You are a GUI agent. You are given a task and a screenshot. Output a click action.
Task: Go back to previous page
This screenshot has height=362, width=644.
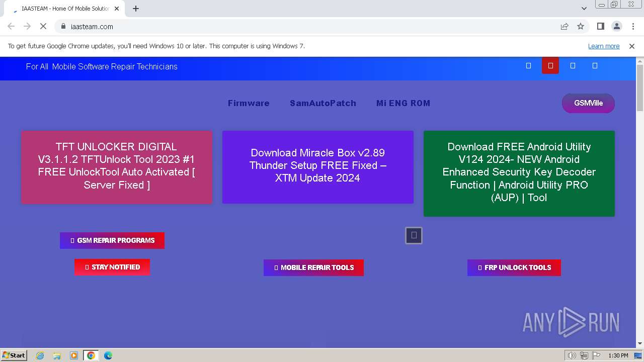11,26
